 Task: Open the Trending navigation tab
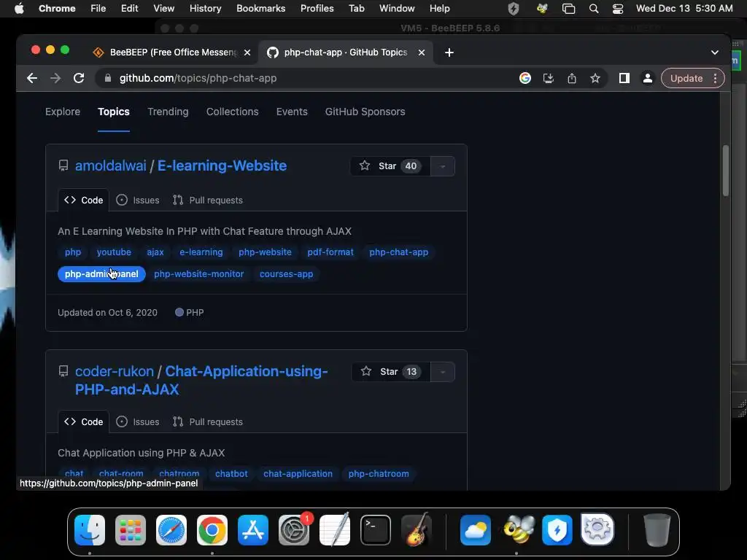(x=169, y=112)
